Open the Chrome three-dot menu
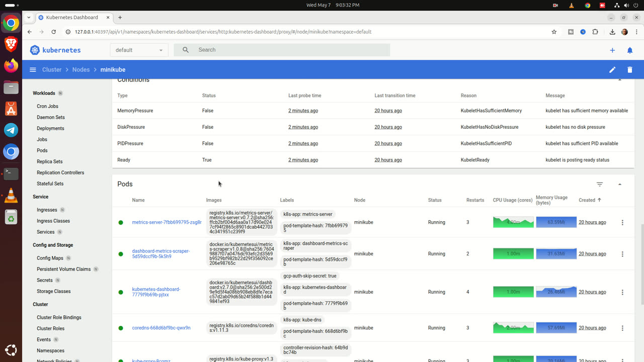This screenshot has height=362, width=644. coord(636,32)
